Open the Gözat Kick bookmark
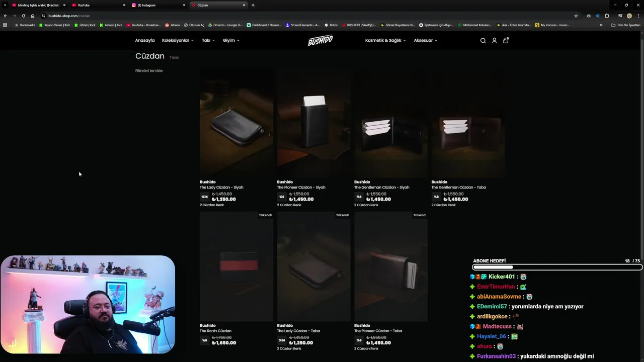Screen dimensions: 644x362 (x=85, y=25)
